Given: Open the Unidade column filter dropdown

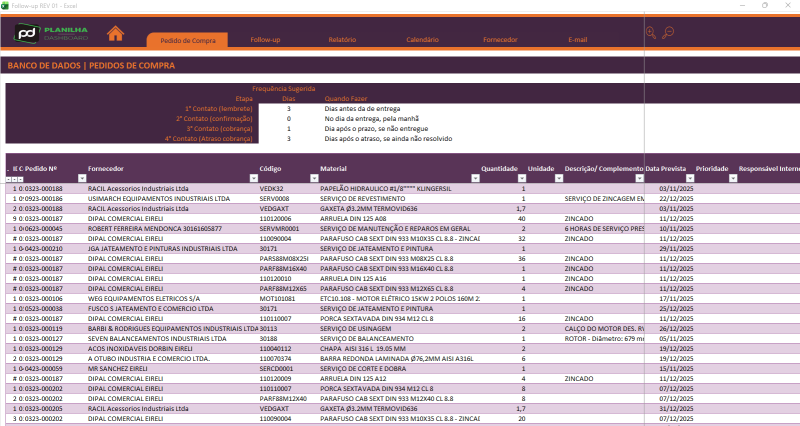Looking at the screenshot, I should tap(557, 179).
